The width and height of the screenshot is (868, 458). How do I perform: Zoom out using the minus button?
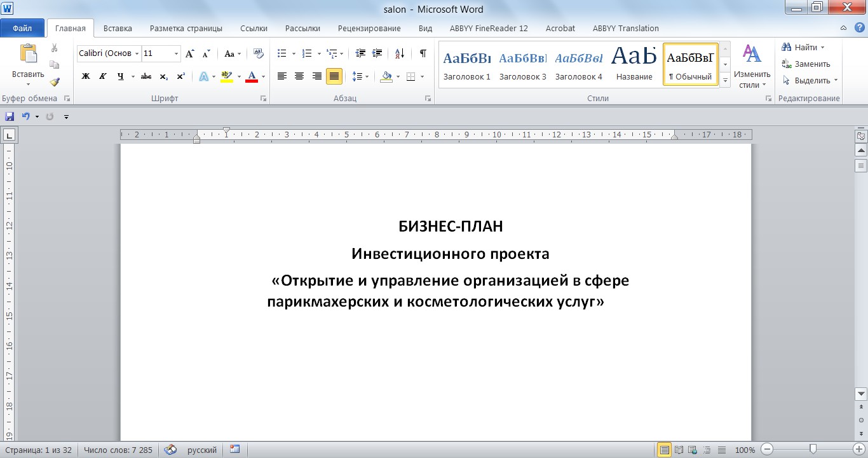point(767,450)
